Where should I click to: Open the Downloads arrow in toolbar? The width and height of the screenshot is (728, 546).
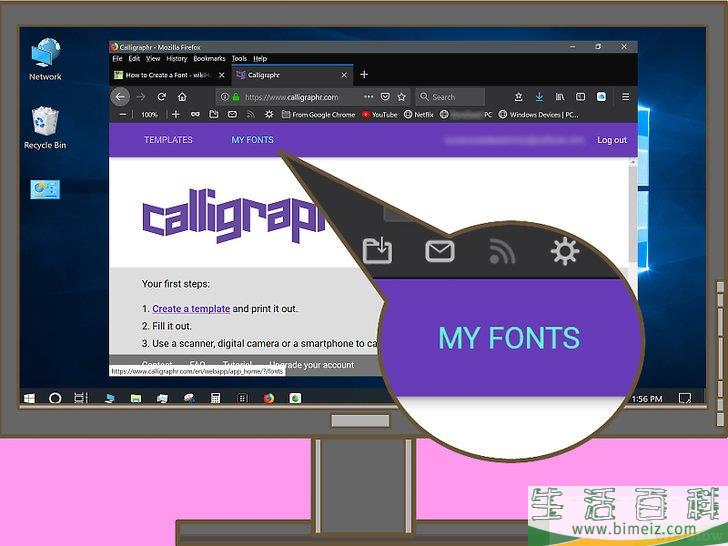(539, 97)
